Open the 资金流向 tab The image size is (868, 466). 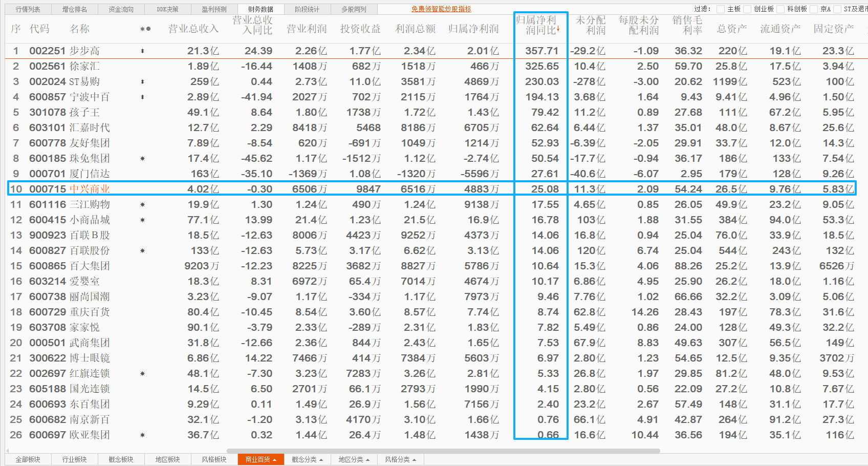click(x=121, y=9)
